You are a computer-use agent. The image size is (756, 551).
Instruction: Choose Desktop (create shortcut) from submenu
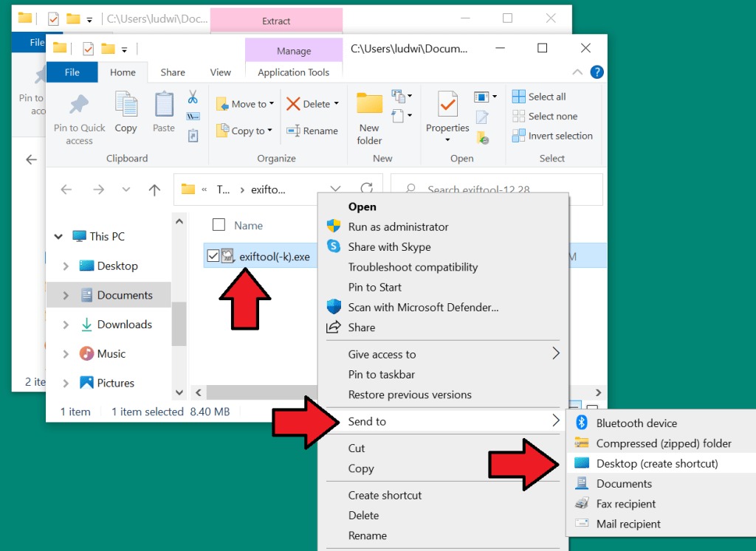point(656,463)
